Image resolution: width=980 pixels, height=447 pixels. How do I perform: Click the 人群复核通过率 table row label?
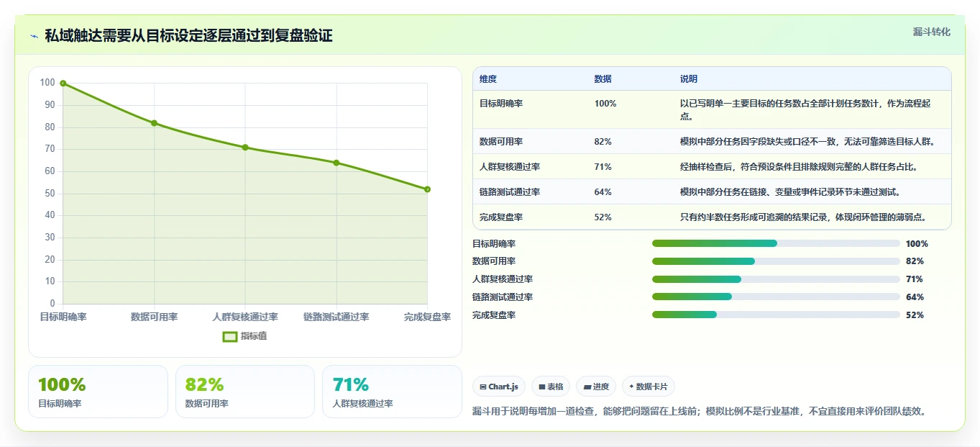pyautogui.click(x=510, y=167)
